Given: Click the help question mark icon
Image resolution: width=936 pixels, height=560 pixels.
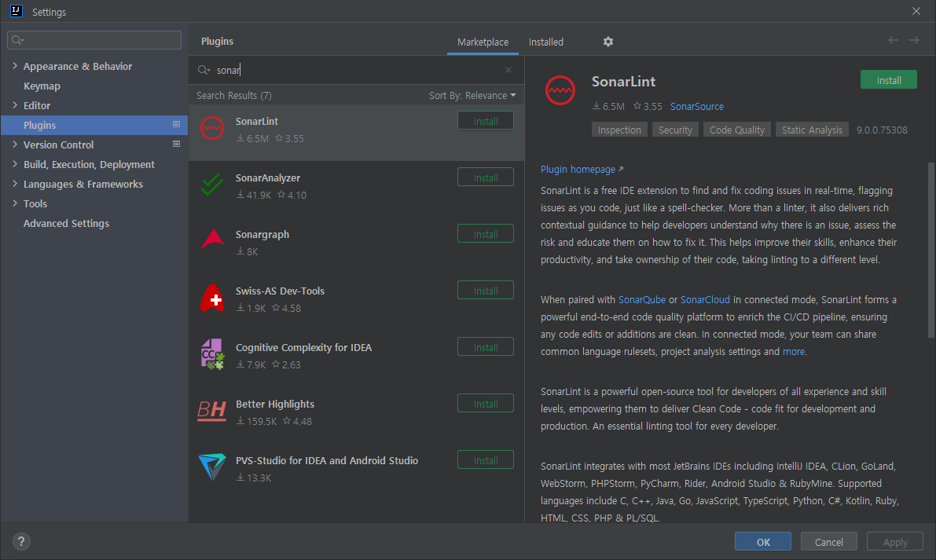Looking at the screenshot, I should pos(20,541).
